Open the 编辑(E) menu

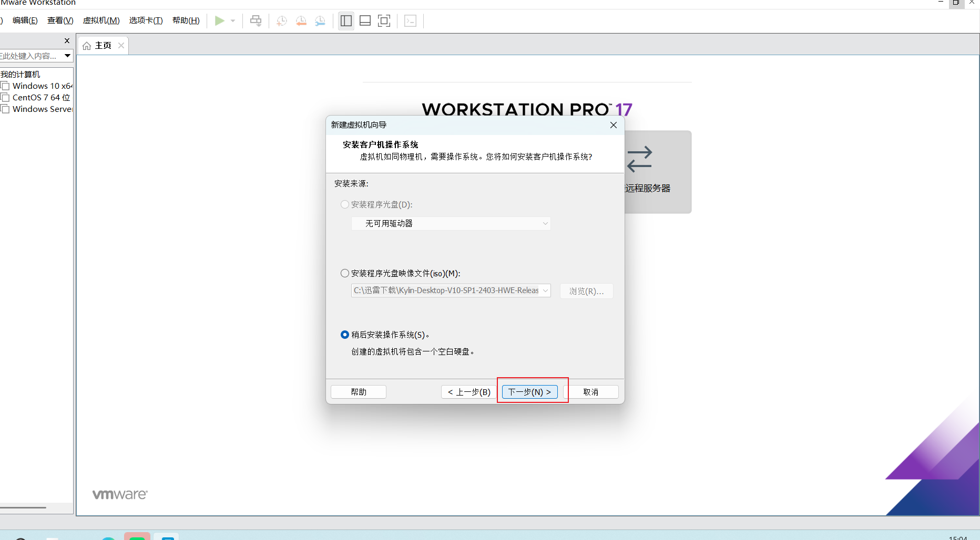tap(25, 20)
